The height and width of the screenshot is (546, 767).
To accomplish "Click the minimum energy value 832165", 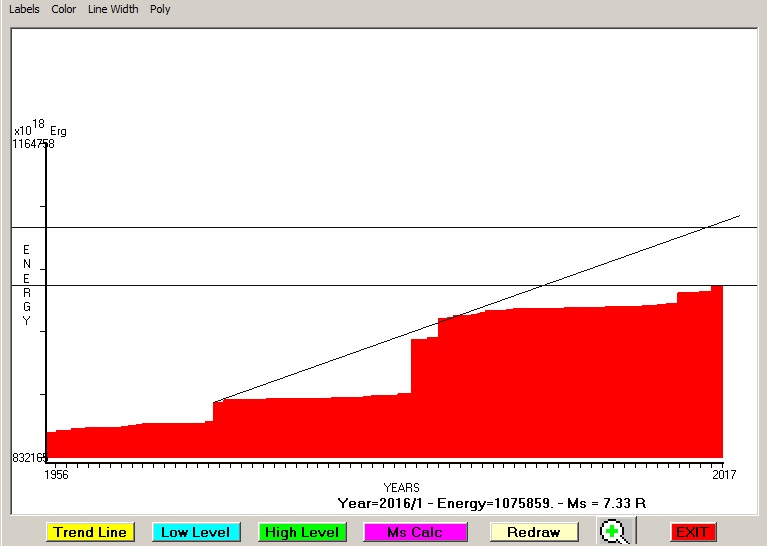I will 30,458.
